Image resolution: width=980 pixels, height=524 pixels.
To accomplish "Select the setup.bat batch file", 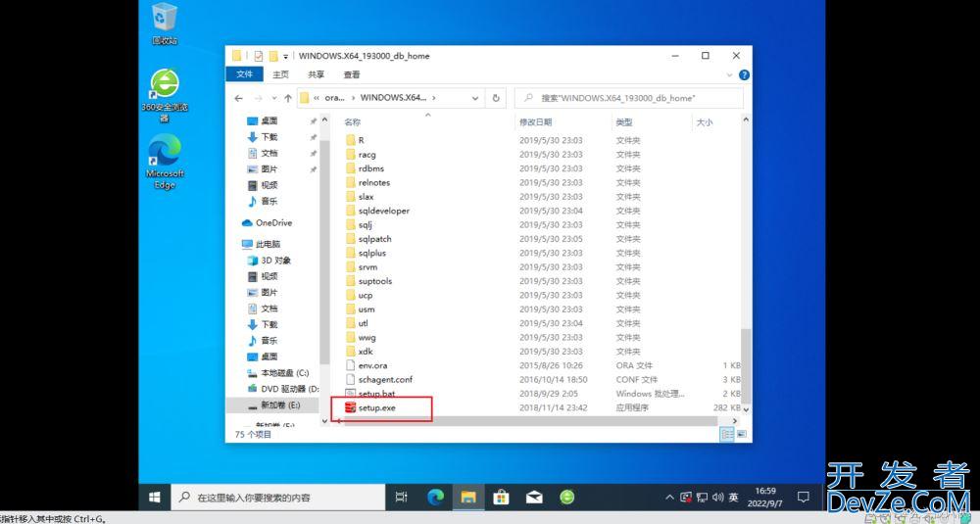I will [x=376, y=394].
